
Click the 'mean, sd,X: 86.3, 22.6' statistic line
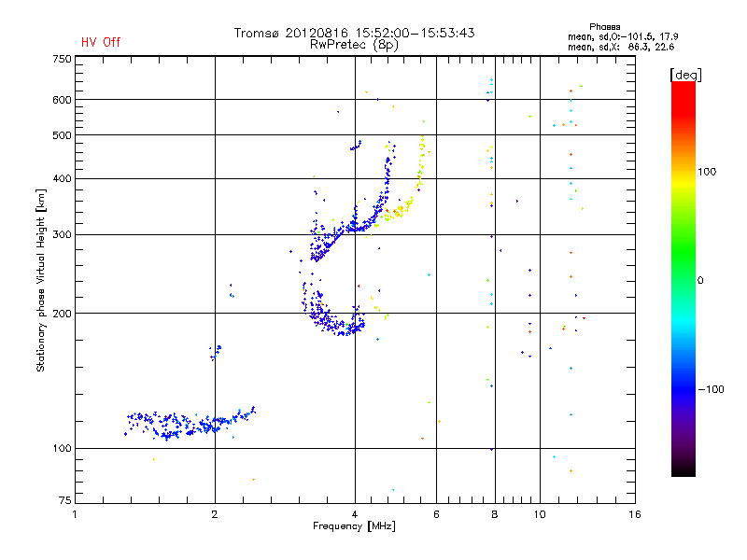[x=621, y=47]
